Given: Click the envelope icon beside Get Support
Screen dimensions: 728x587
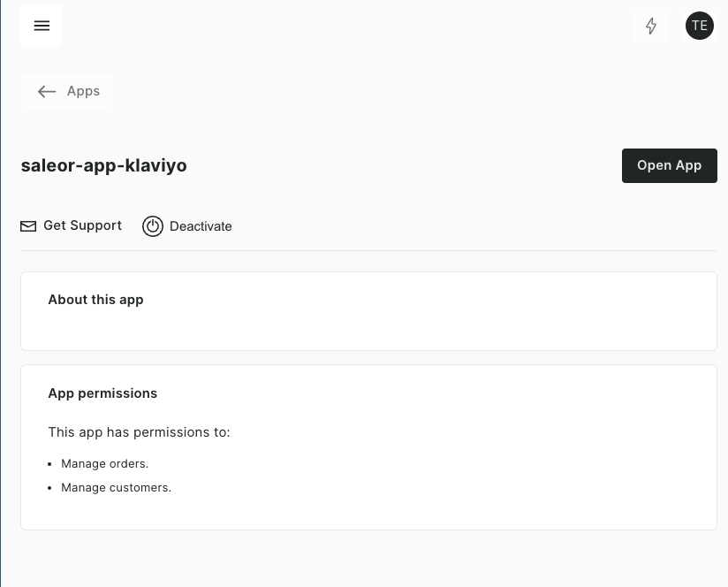Looking at the screenshot, I should click(x=28, y=226).
